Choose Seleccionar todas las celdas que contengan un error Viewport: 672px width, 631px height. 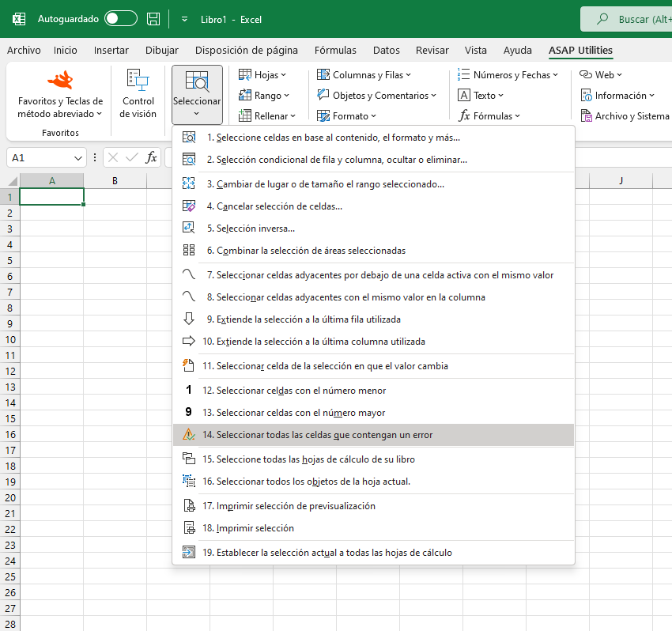point(373,435)
